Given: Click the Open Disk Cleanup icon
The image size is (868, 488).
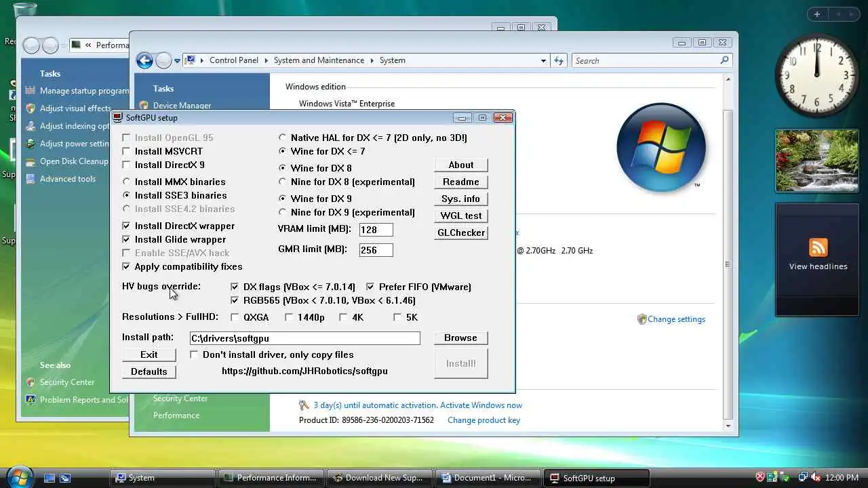Looking at the screenshot, I should (30, 161).
